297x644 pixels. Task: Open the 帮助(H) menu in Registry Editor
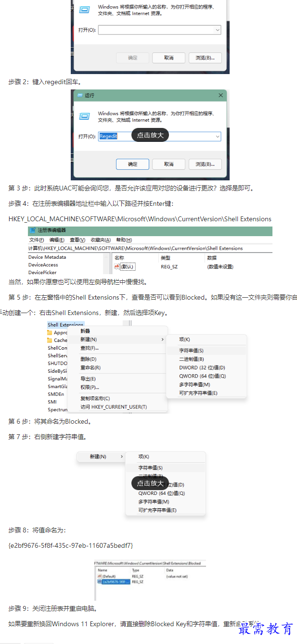pos(124,240)
